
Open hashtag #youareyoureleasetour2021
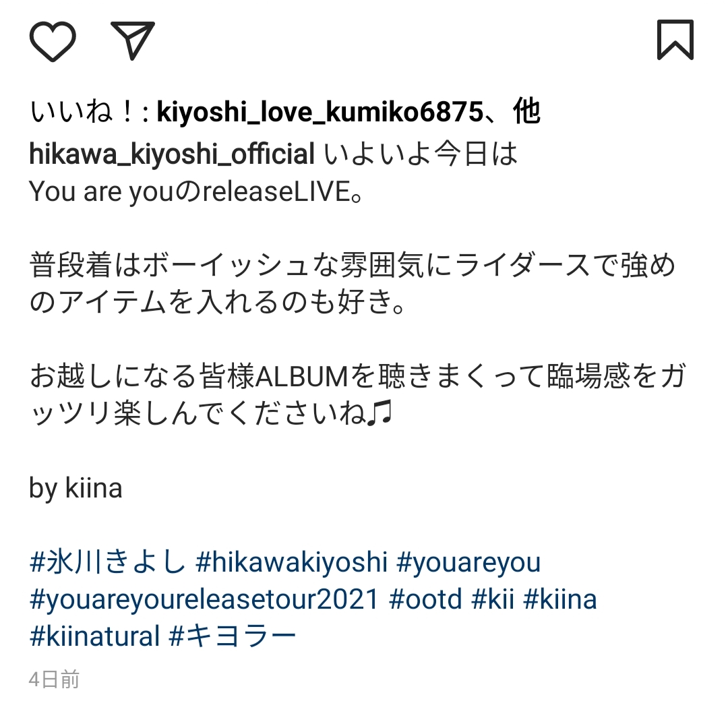pyautogui.click(x=204, y=599)
